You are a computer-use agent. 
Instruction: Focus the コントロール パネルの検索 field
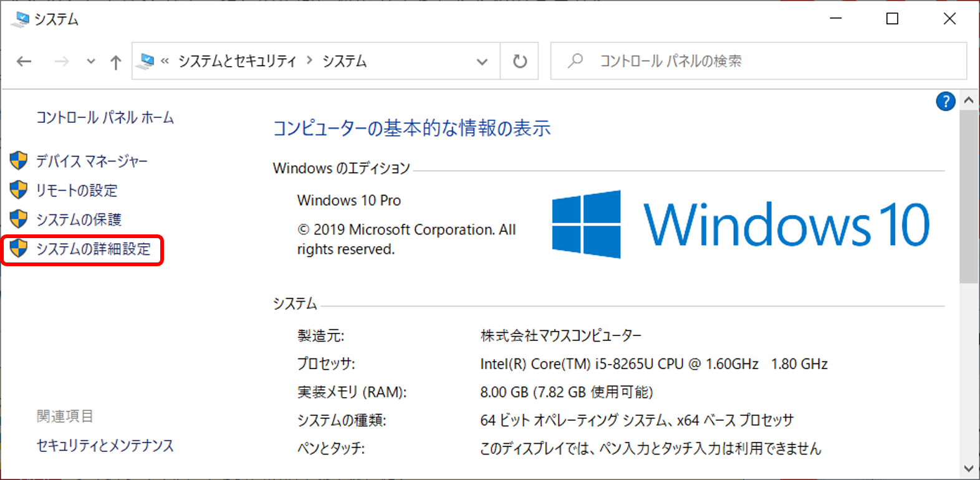(759, 61)
